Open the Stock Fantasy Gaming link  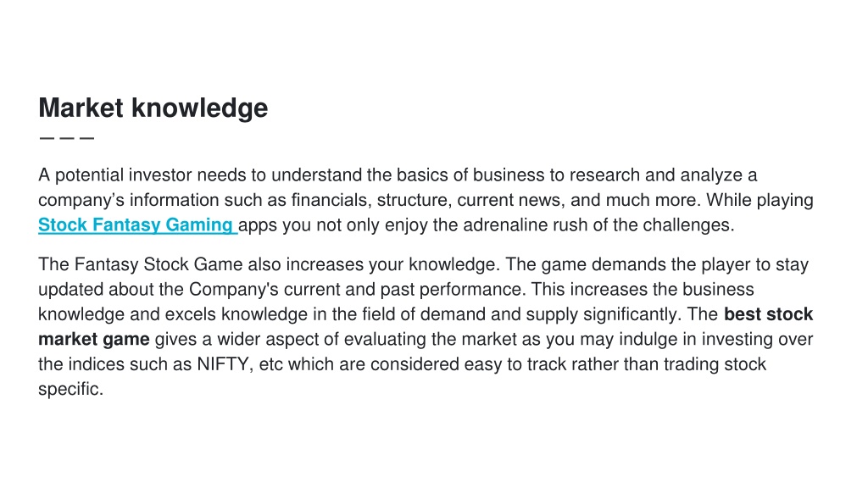137,225
